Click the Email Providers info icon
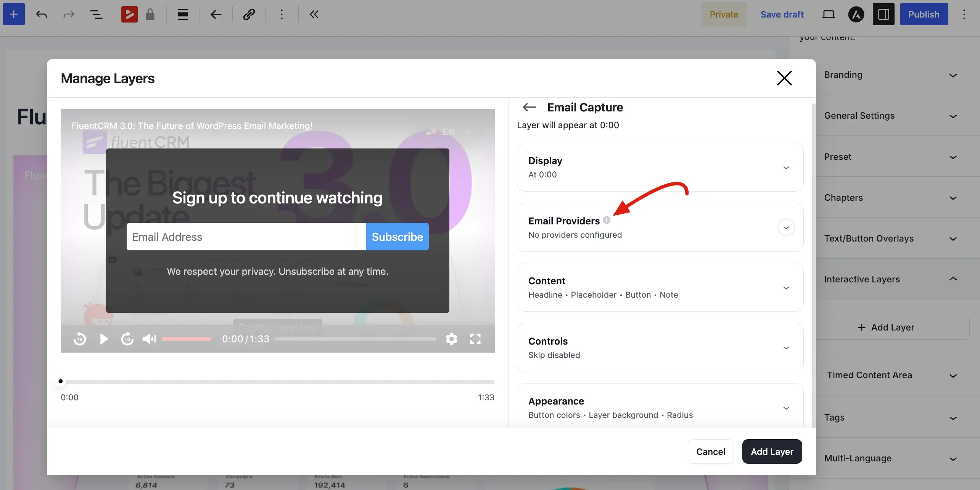 tap(607, 220)
